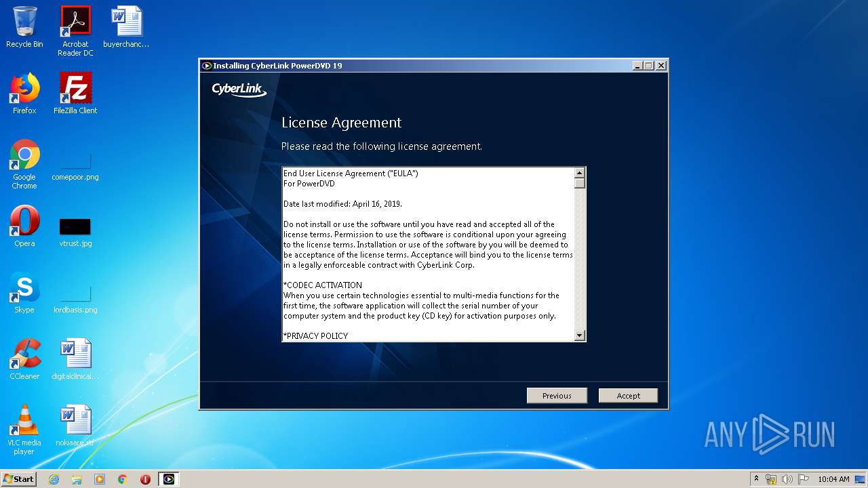Click the installer title bar icon
Image resolution: width=868 pixels, height=488 pixels.
pos(207,66)
